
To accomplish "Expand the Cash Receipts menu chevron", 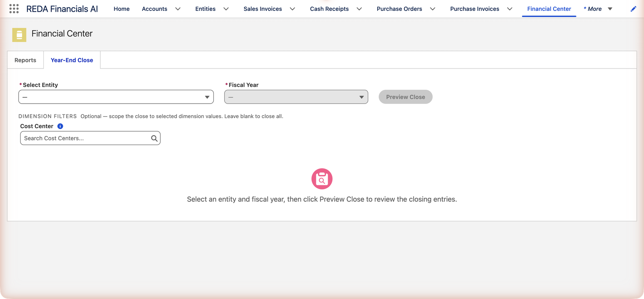I will pos(359,9).
